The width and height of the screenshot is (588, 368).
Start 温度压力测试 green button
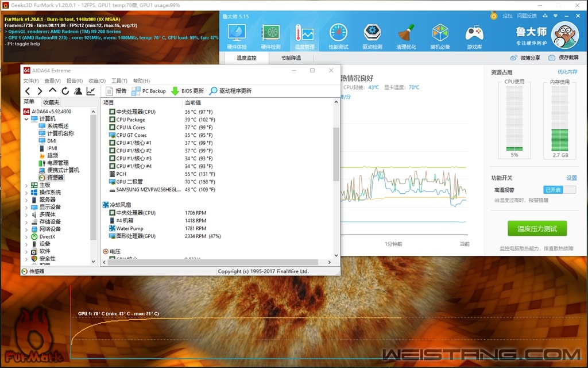tap(537, 229)
